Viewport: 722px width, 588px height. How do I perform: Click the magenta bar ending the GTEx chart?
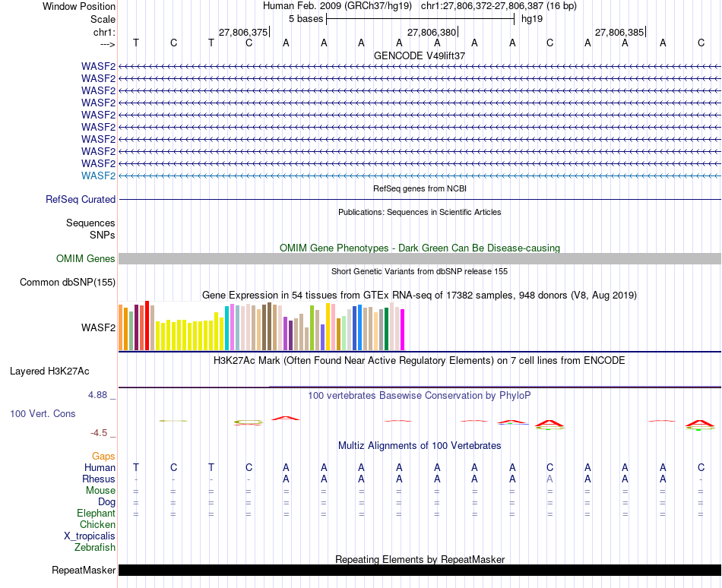pos(403,330)
